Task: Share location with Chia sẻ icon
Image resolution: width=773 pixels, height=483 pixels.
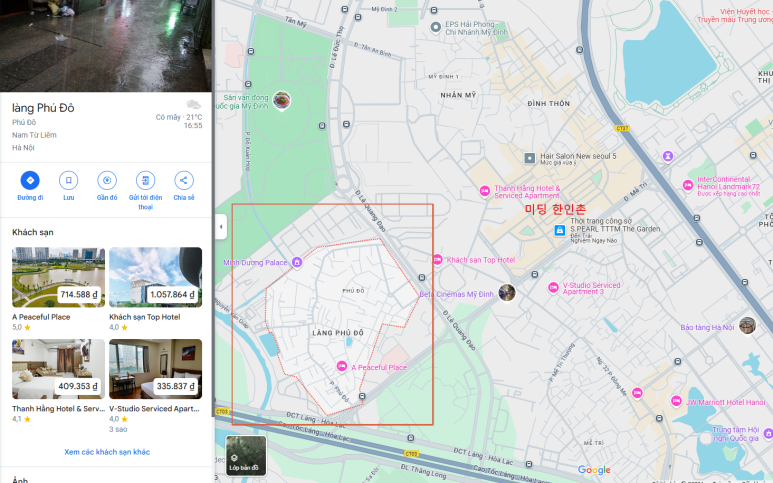Action: click(x=184, y=181)
